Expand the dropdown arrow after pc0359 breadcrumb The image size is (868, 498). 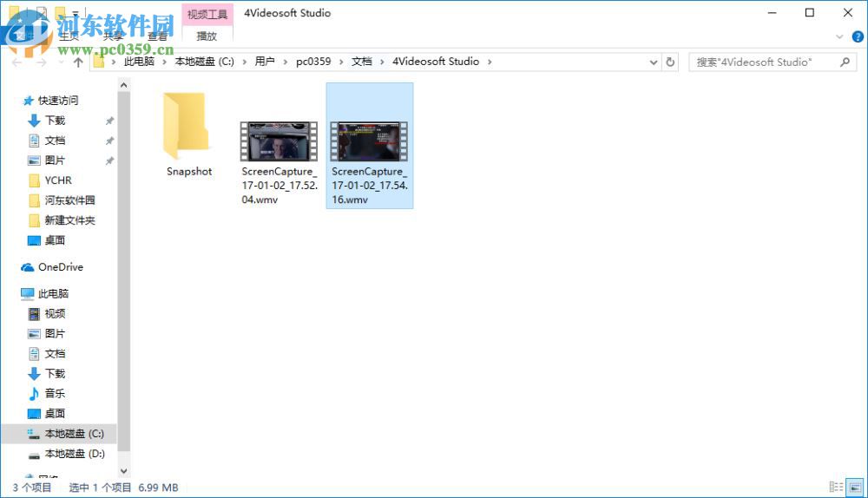pos(341,62)
